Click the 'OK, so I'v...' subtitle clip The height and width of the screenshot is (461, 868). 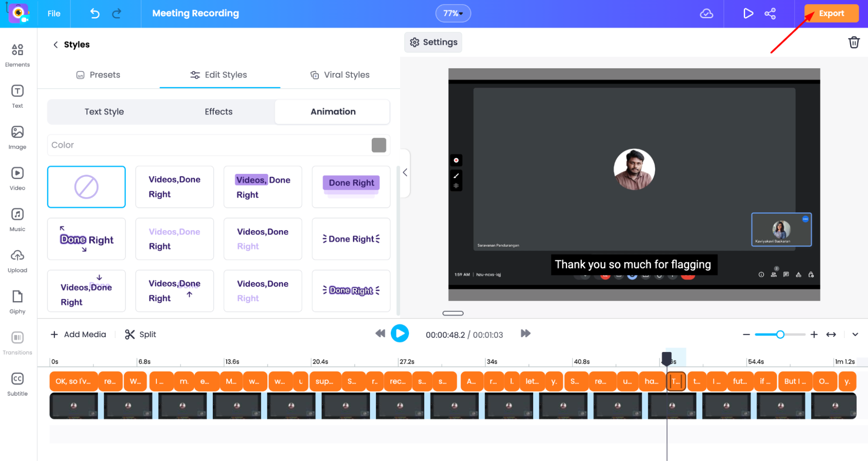click(73, 381)
